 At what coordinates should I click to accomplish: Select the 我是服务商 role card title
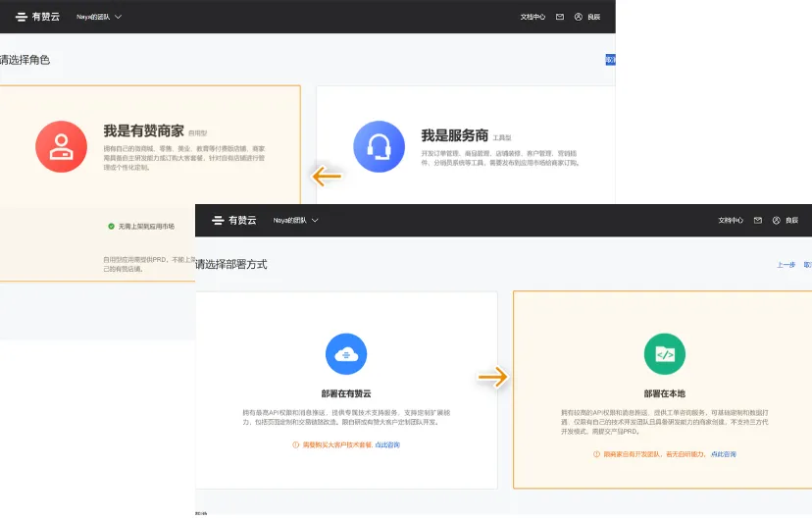click(454, 135)
